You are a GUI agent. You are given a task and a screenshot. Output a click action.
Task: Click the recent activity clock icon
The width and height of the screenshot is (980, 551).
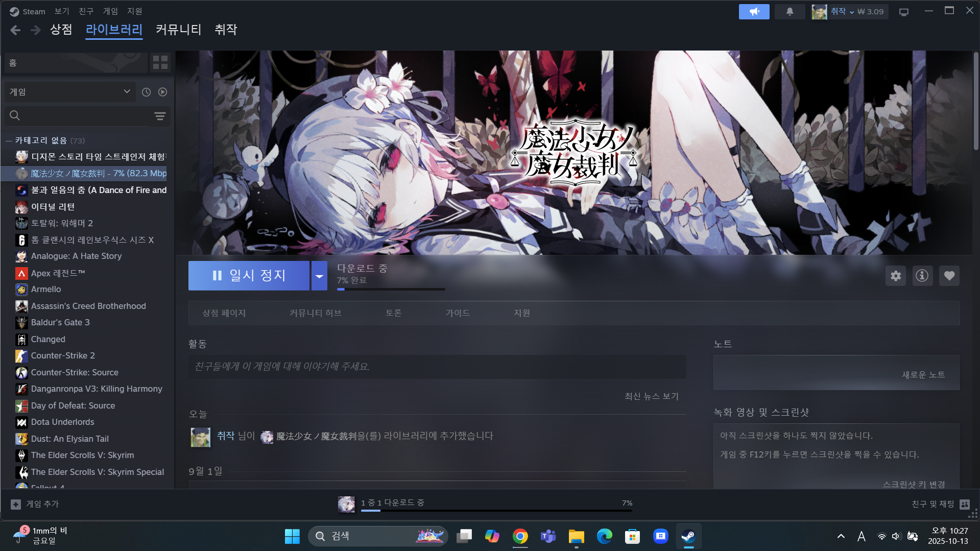click(x=146, y=92)
